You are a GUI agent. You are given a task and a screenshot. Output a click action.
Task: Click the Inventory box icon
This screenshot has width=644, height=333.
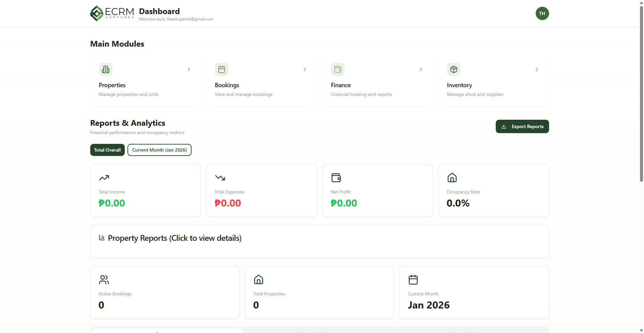[454, 69]
